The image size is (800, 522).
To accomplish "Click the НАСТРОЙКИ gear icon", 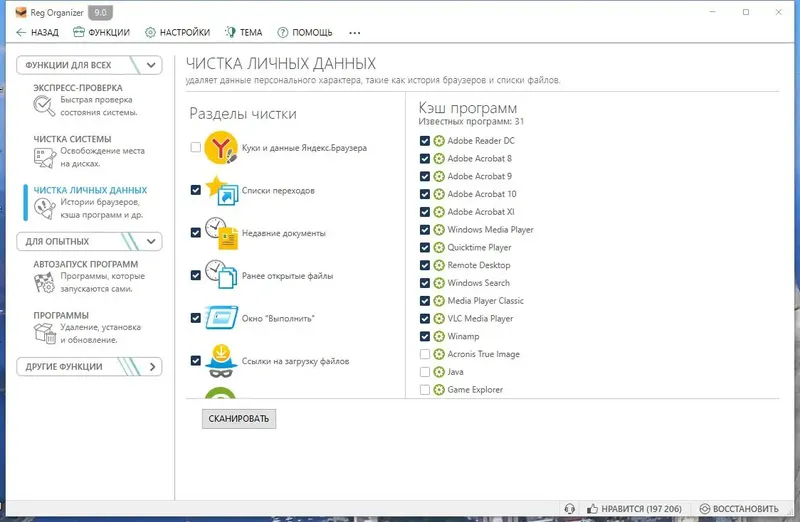I will click(x=150, y=33).
